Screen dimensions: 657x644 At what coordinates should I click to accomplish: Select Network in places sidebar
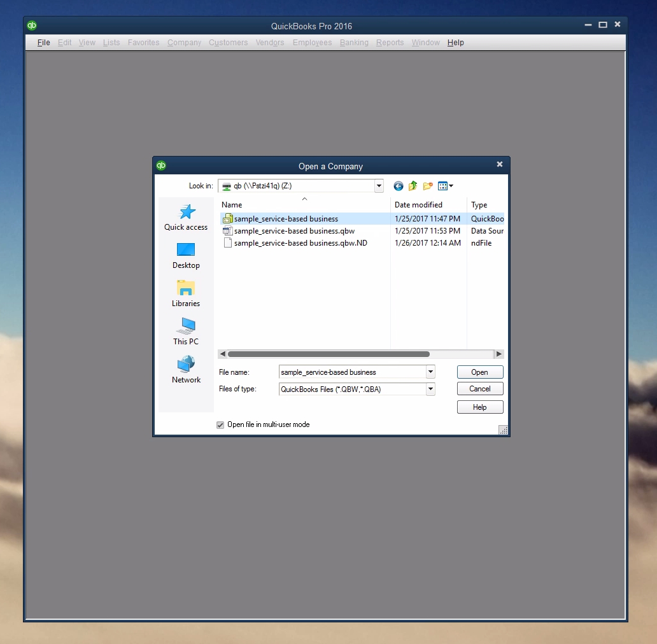186,370
